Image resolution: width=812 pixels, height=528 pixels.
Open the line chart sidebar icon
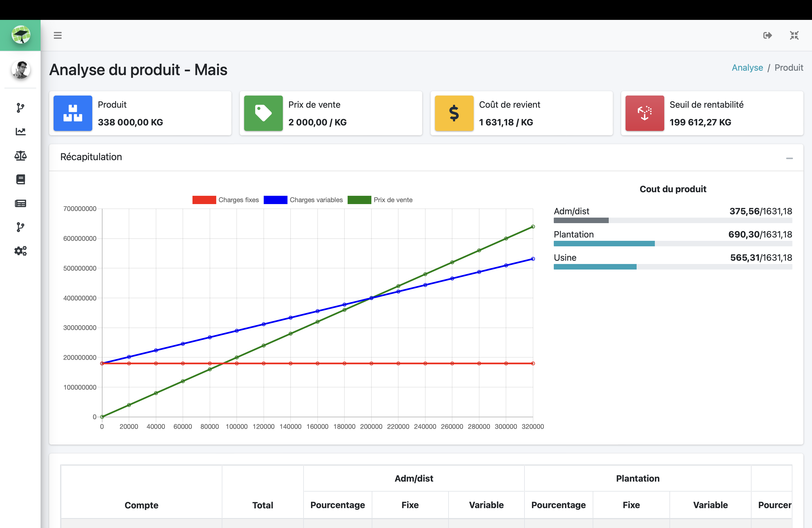[x=20, y=132]
